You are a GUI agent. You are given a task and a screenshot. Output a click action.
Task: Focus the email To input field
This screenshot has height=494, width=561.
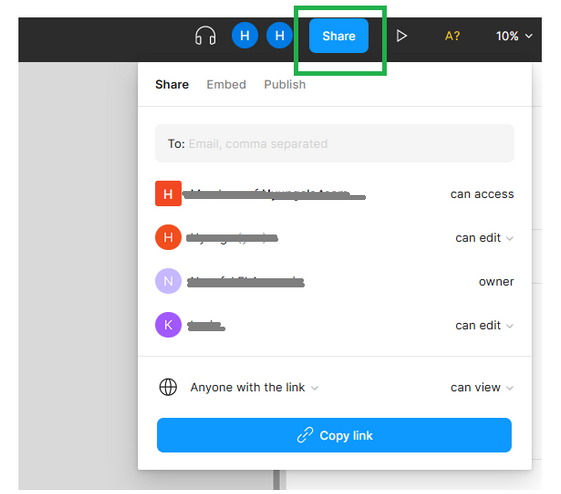click(x=335, y=143)
